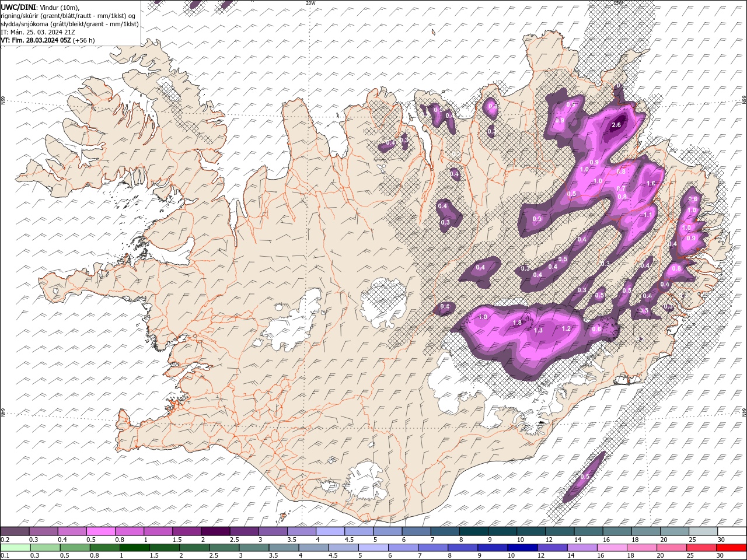
Task: Pick the top-row light grey swatch starting at 25
Action: (x=703, y=531)
